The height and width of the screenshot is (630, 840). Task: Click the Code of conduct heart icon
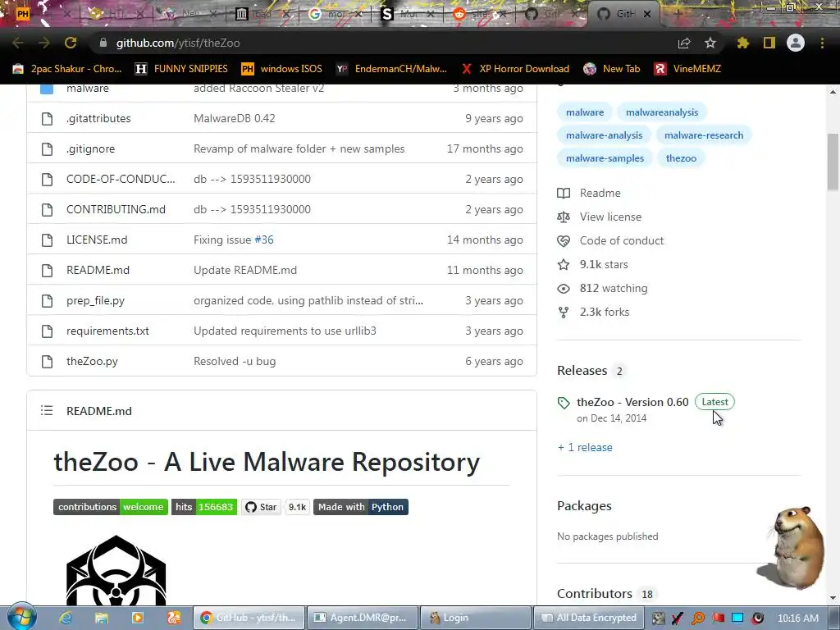click(564, 240)
